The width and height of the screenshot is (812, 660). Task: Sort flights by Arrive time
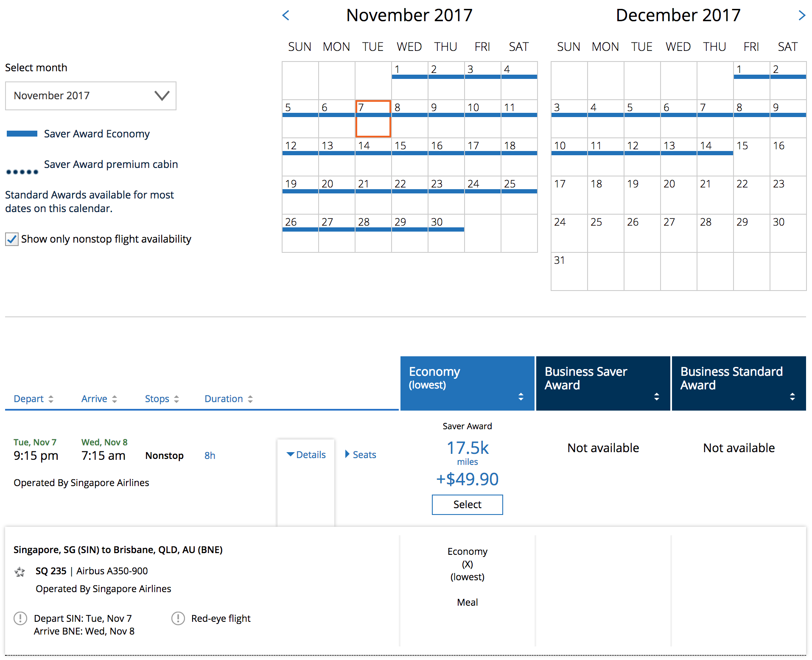click(x=99, y=399)
